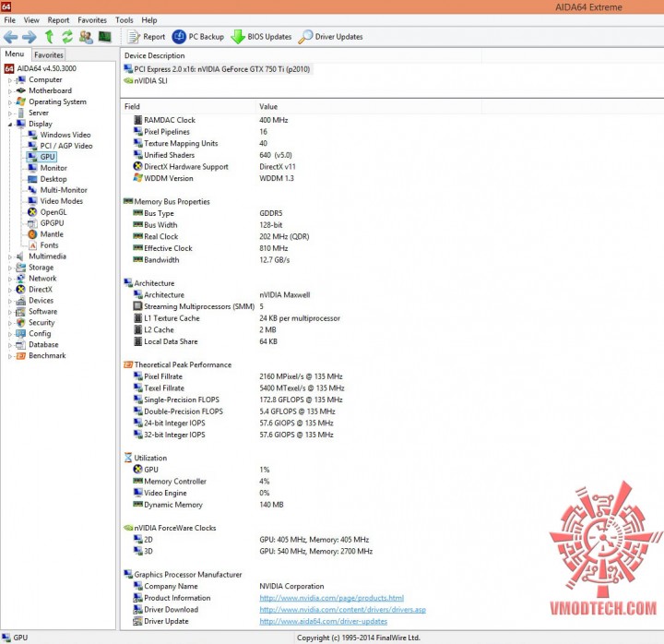Image resolution: width=664 pixels, height=644 pixels.
Task: Click the Forward navigation arrow
Action: click(x=29, y=37)
